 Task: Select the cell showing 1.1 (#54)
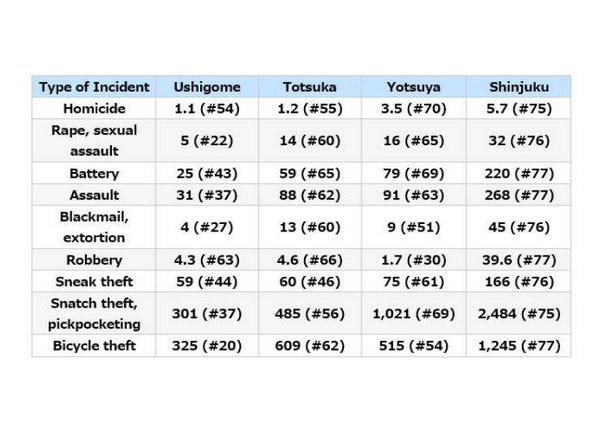tap(207, 108)
